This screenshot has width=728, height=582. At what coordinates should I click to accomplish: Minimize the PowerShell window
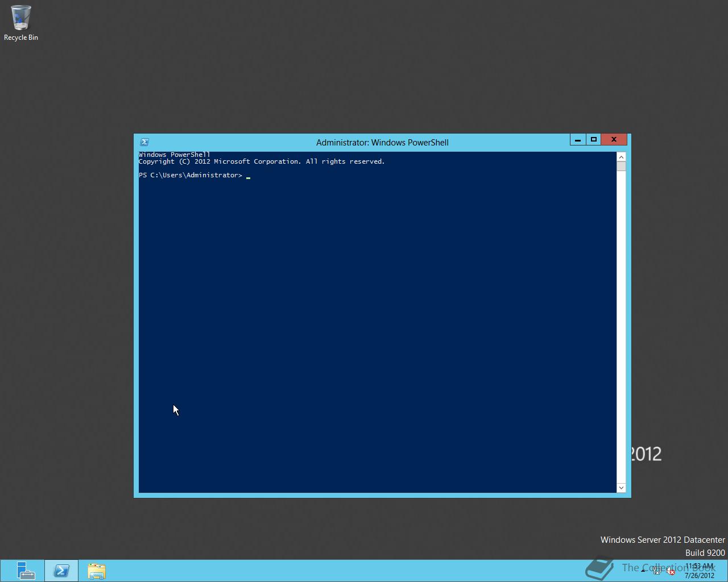click(x=578, y=140)
